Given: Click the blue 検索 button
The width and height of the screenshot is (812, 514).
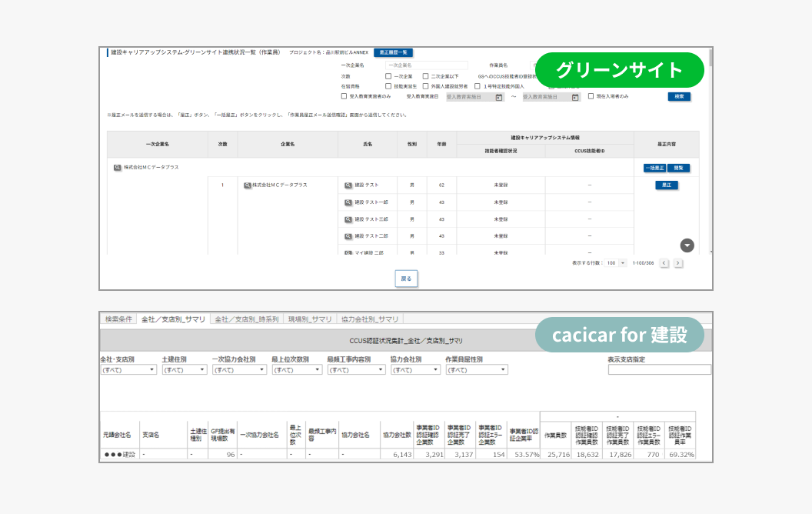Looking at the screenshot, I should [x=679, y=96].
